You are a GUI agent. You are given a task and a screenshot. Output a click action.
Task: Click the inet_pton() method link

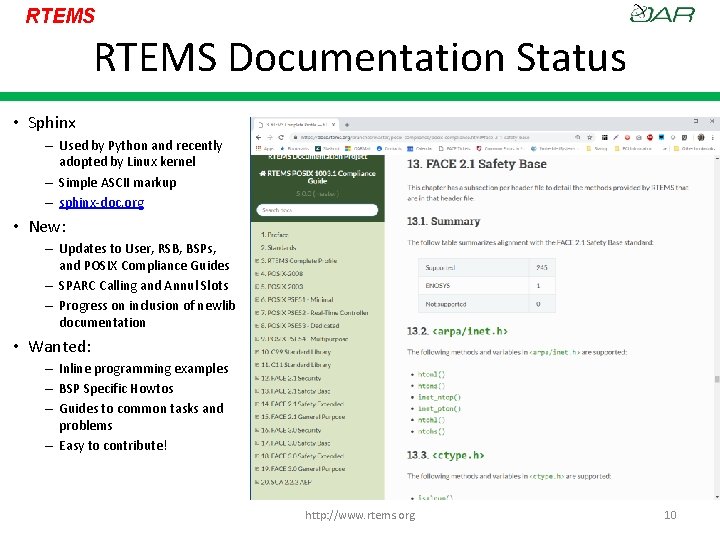point(439,409)
